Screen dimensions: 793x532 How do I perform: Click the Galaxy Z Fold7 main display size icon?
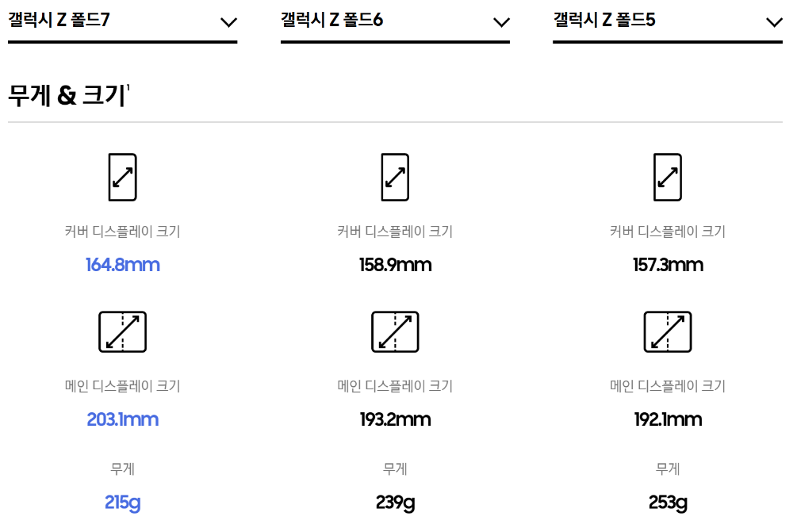[x=122, y=331]
